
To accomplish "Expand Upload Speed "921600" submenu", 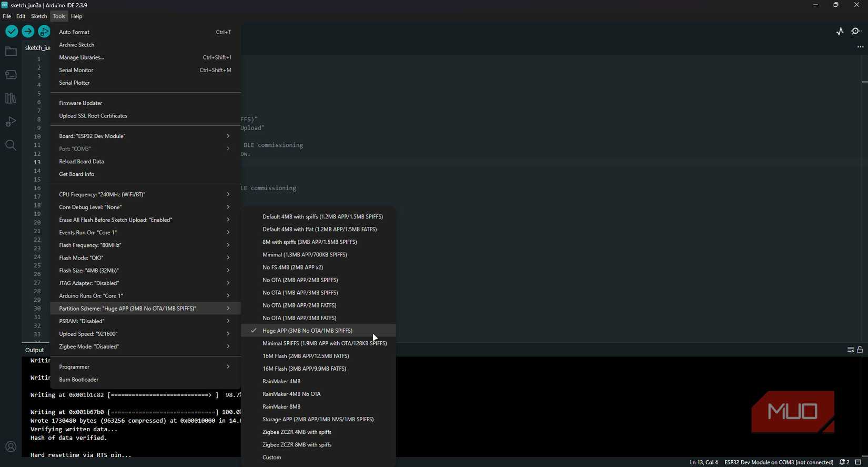I will pyautogui.click(x=145, y=334).
